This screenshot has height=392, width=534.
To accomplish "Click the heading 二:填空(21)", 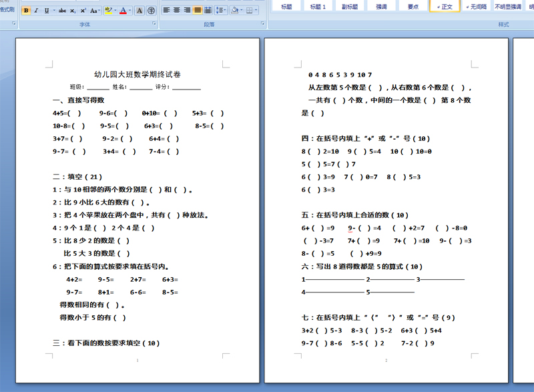I will (x=77, y=177).
